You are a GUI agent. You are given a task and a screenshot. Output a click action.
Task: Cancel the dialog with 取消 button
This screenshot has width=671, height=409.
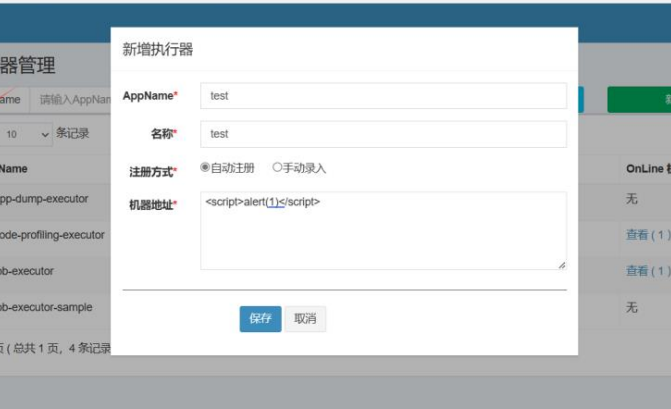pos(305,319)
